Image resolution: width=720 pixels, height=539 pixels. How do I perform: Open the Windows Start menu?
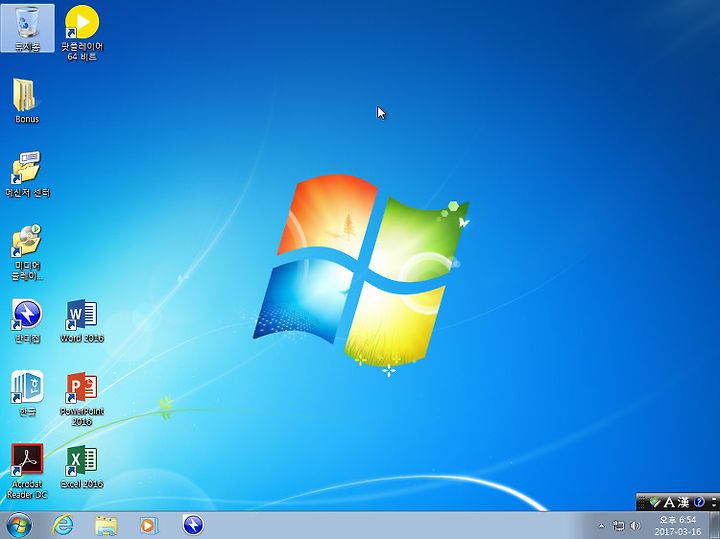(19, 525)
